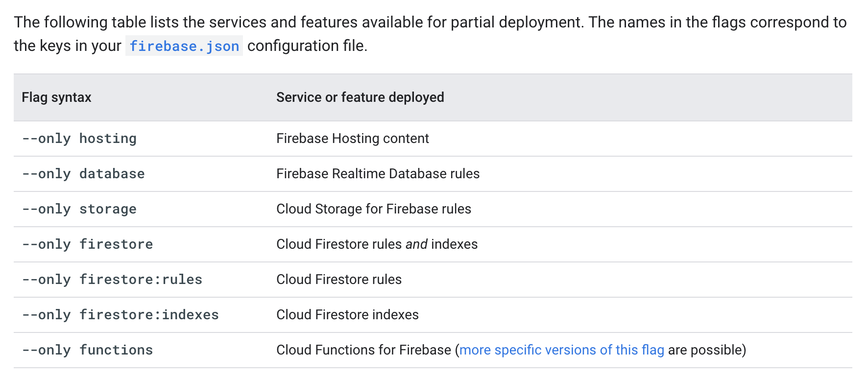Click 'Firebase Realtime Database rules' description

pos(378,174)
